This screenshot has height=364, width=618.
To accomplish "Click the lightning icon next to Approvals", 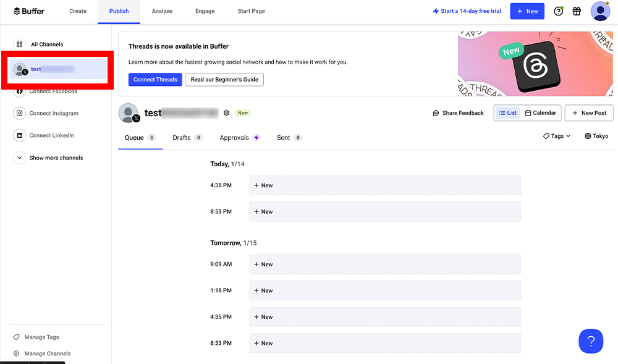I will [x=256, y=137].
